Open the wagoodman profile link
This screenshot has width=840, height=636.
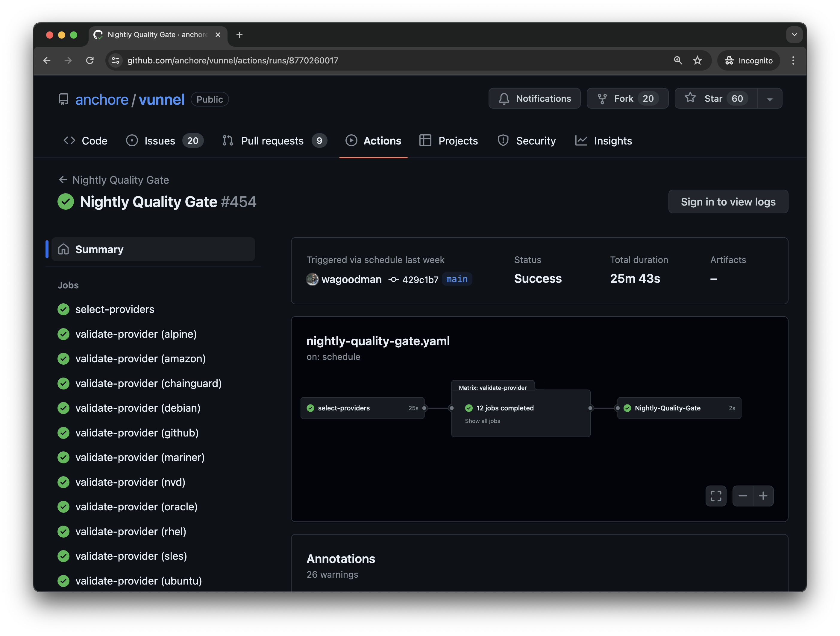coord(351,279)
